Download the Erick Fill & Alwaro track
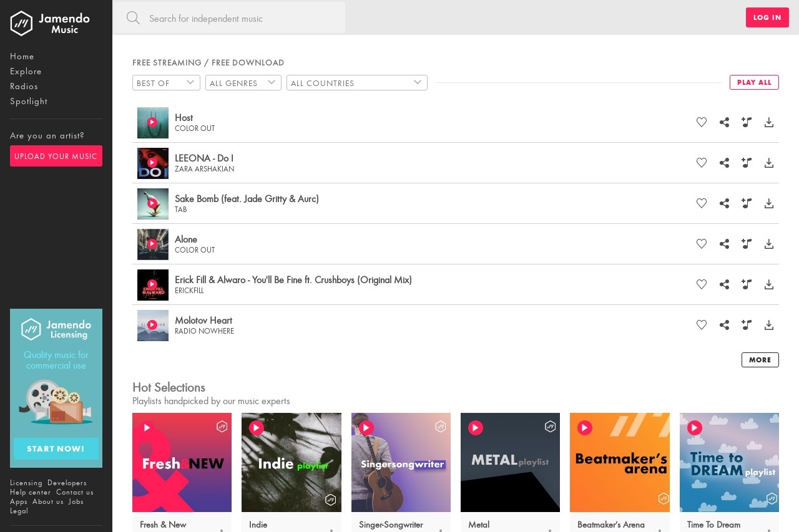The height and width of the screenshot is (532, 799). click(769, 284)
